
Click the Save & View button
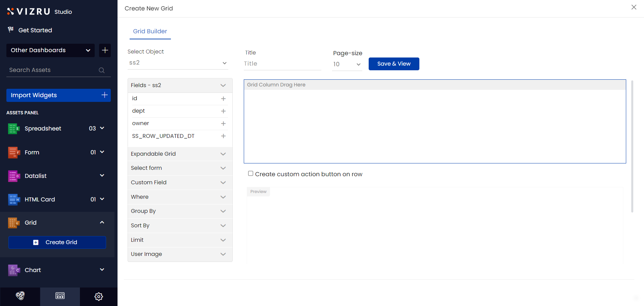394,64
